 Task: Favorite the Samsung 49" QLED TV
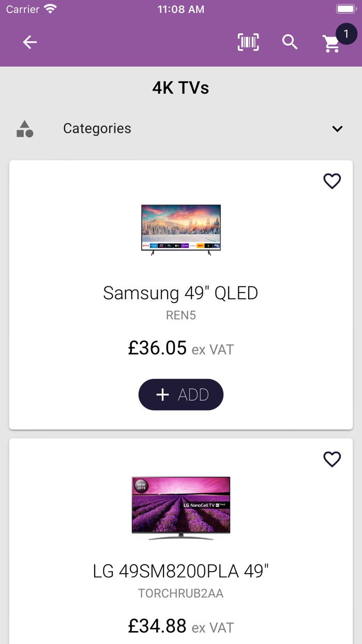click(332, 181)
